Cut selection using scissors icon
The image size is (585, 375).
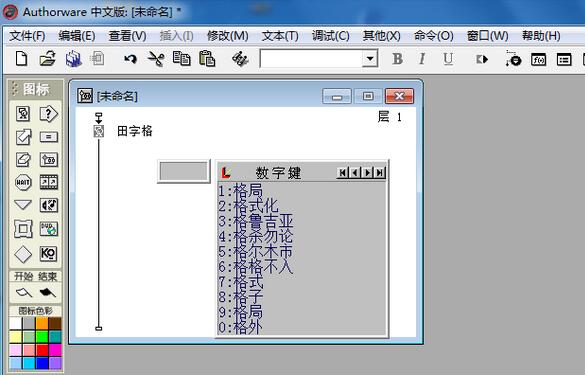pyautogui.click(x=156, y=59)
